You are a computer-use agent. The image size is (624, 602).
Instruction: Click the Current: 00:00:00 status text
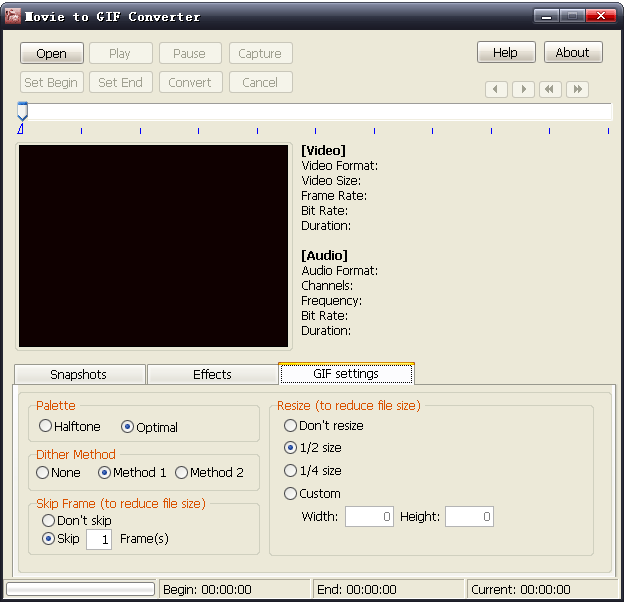pos(521,589)
